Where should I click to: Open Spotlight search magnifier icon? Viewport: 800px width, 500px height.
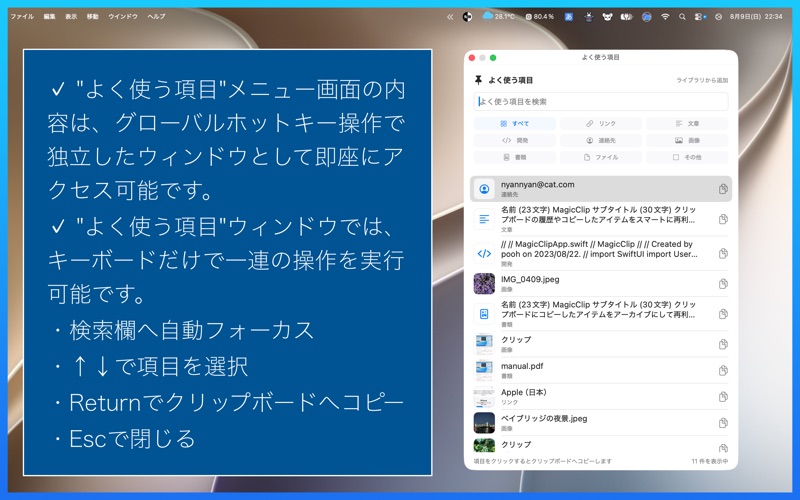click(682, 17)
